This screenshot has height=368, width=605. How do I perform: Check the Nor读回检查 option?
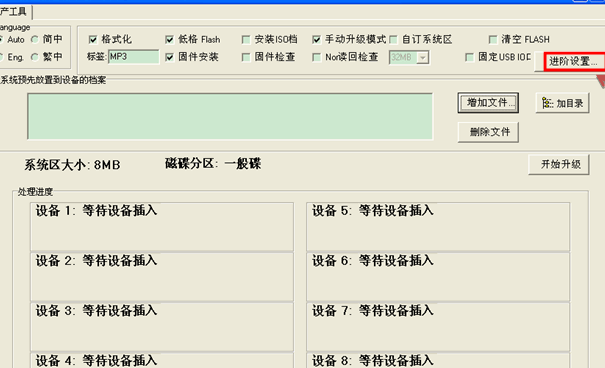[316, 57]
